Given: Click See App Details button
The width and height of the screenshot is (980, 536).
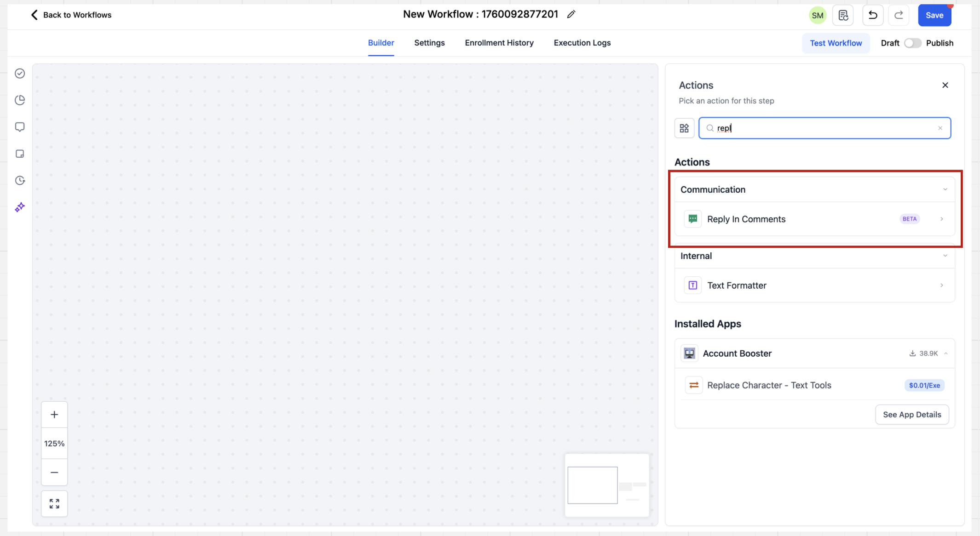Looking at the screenshot, I should pos(911,415).
